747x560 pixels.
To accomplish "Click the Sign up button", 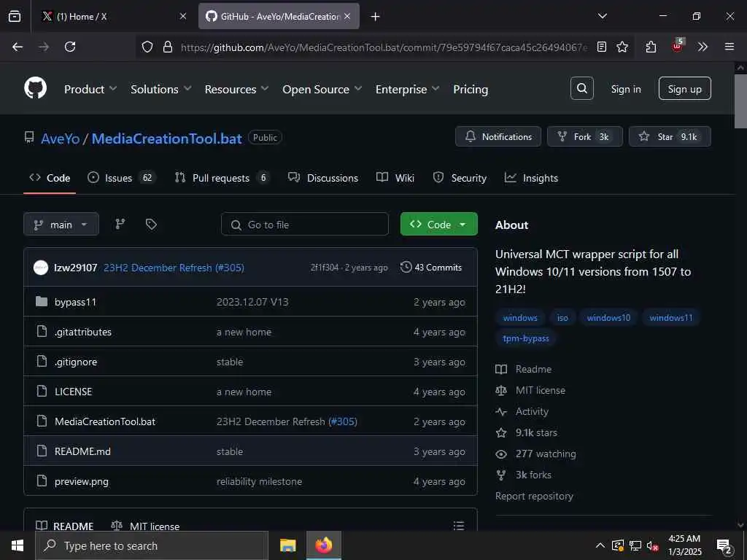I will point(684,88).
